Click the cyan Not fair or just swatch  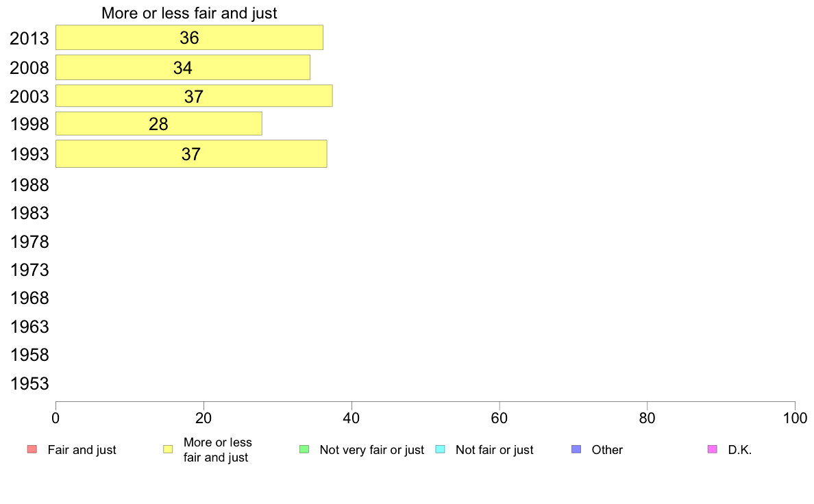coord(440,449)
